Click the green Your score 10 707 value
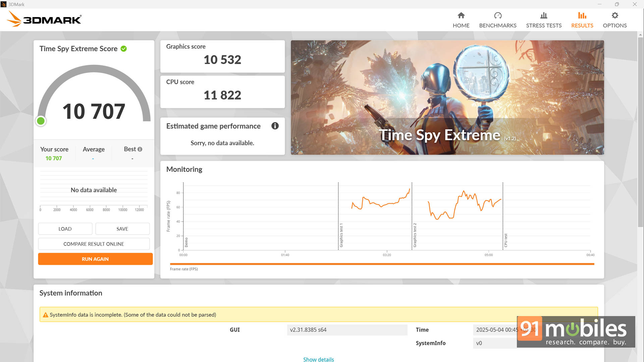 54,158
